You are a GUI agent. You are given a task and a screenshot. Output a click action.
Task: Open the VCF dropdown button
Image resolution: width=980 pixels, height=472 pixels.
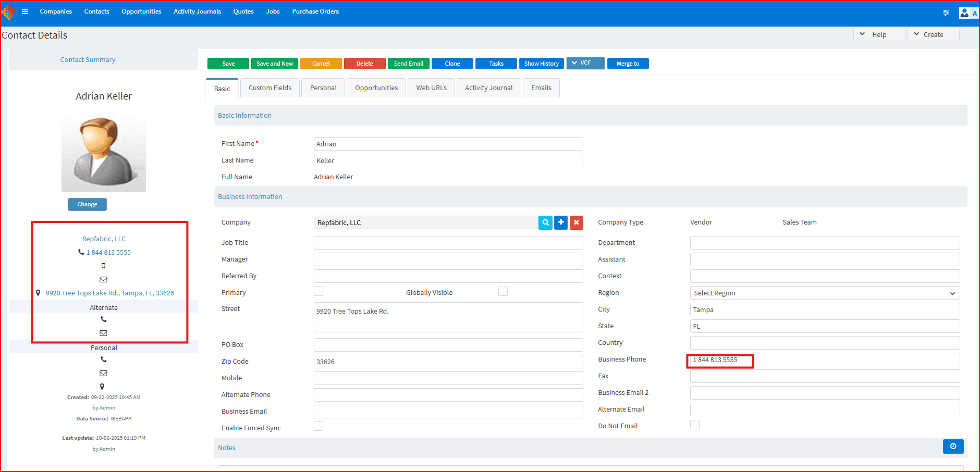click(585, 63)
